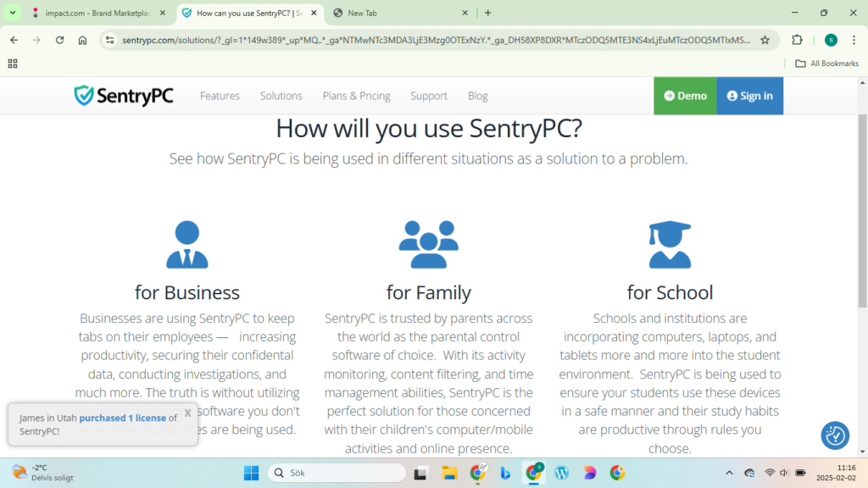Click the green Demo button
The height and width of the screenshot is (488, 868).
[685, 96]
